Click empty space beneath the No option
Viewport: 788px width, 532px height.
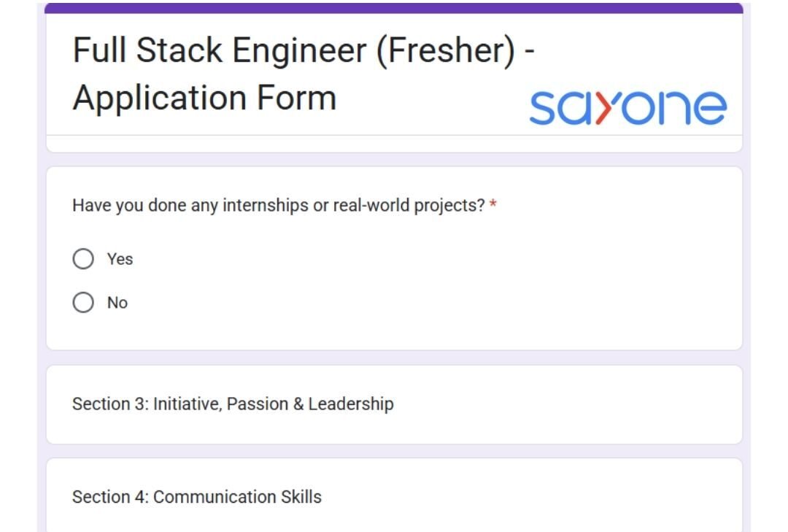point(394,332)
